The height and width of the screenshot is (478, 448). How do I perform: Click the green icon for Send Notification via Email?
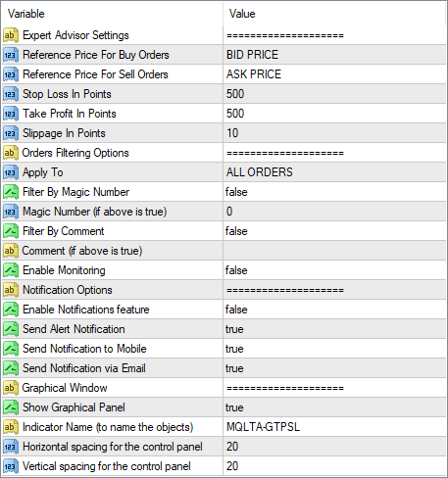coord(11,368)
